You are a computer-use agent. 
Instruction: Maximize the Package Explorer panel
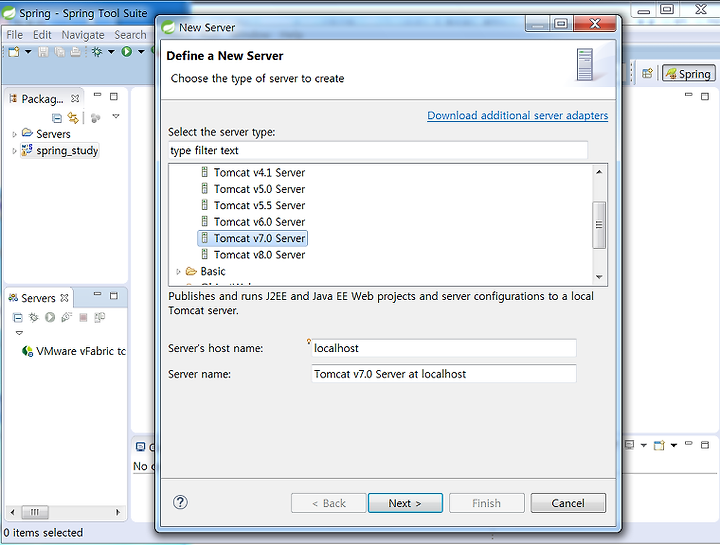click(x=114, y=96)
